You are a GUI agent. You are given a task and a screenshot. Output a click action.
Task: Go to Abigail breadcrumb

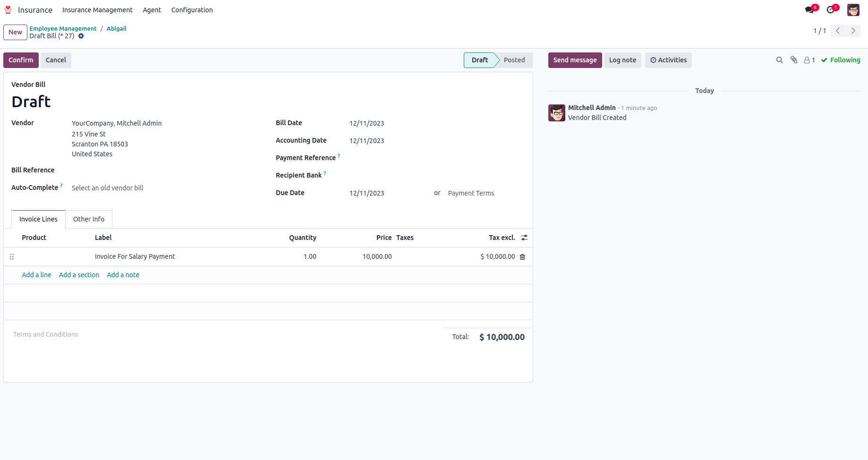coord(117,28)
